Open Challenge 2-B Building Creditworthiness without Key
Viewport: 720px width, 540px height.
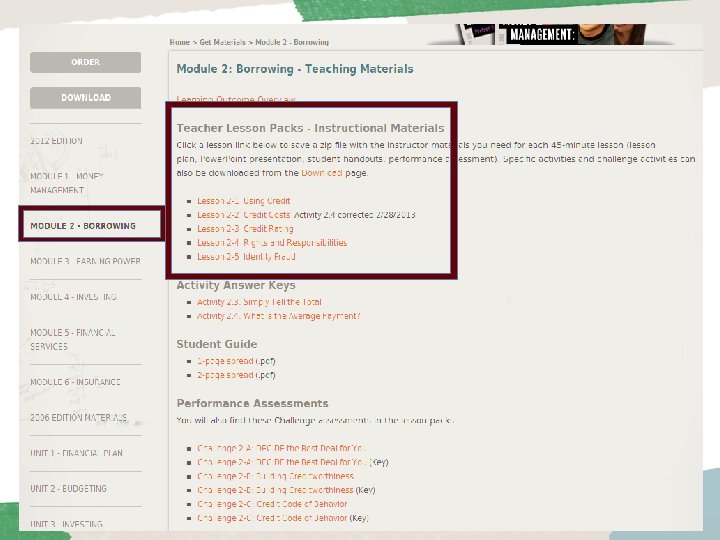point(276,476)
